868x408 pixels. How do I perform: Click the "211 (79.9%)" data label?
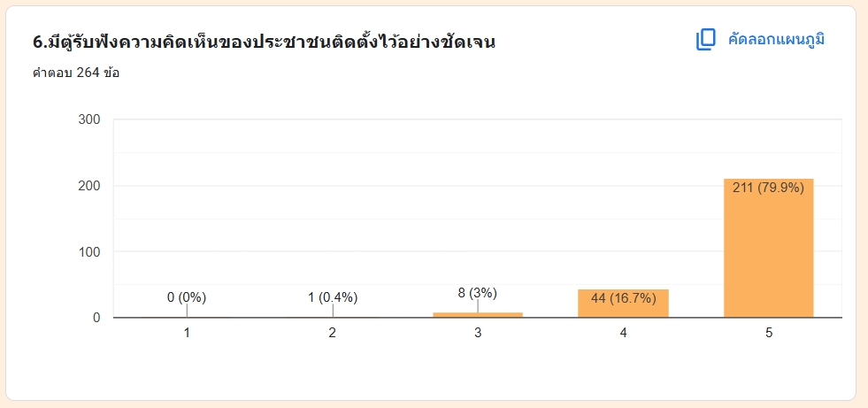point(768,188)
